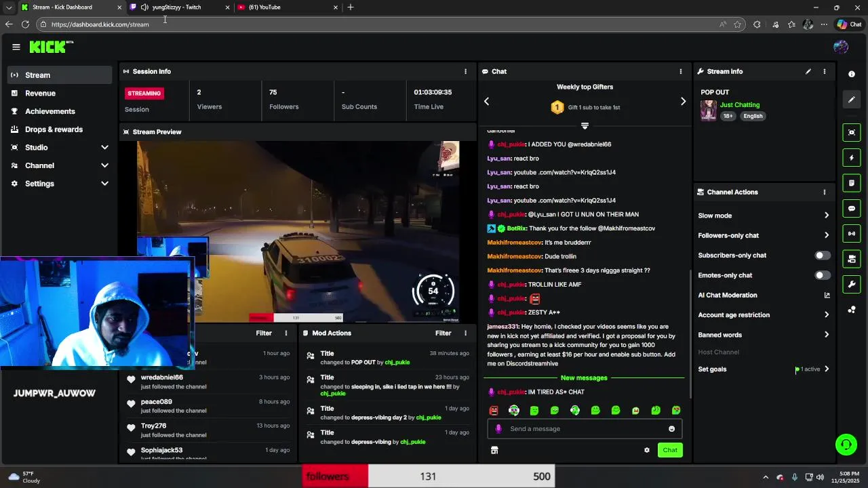
Task: Click the info circle icon in the right toolbar
Action: point(852,74)
